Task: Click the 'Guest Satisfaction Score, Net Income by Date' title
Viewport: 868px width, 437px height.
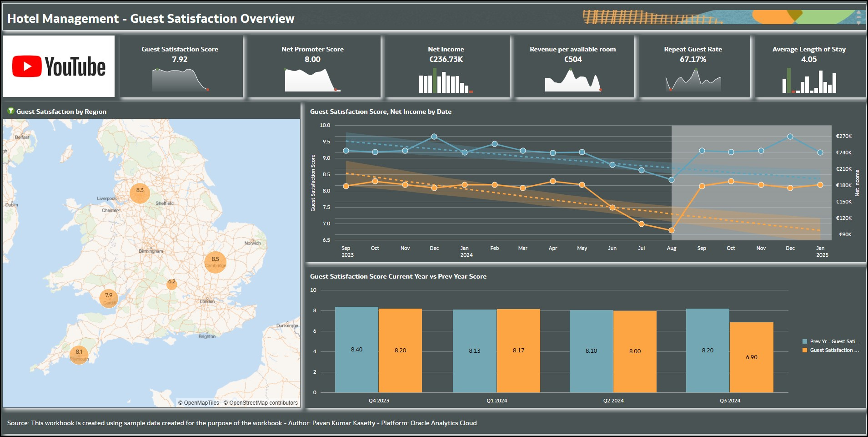Action: [381, 112]
